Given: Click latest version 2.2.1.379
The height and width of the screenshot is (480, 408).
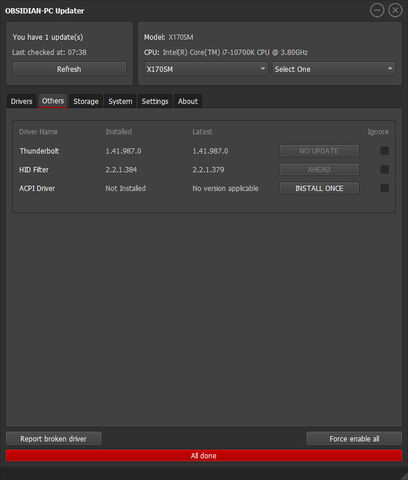Looking at the screenshot, I should coord(208,170).
